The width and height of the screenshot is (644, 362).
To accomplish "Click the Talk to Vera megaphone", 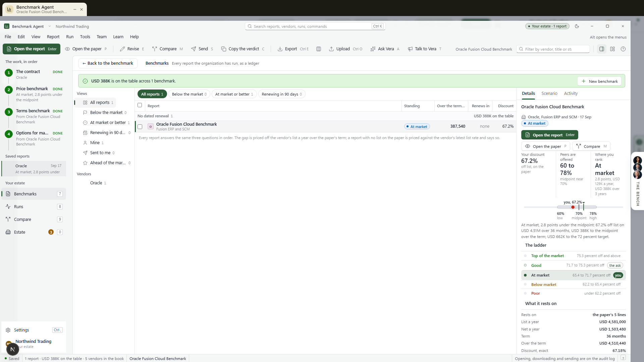I will pos(424,49).
